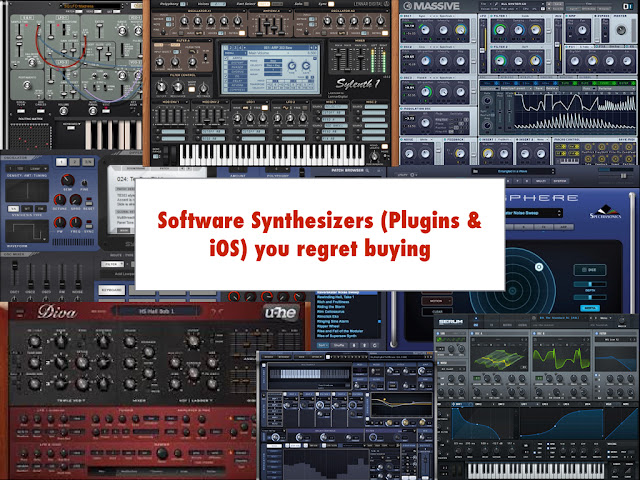Open the FILTER dropdown on the blue synth
Image resolution: width=640 pixels, height=480 pixels.
click(112, 264)
